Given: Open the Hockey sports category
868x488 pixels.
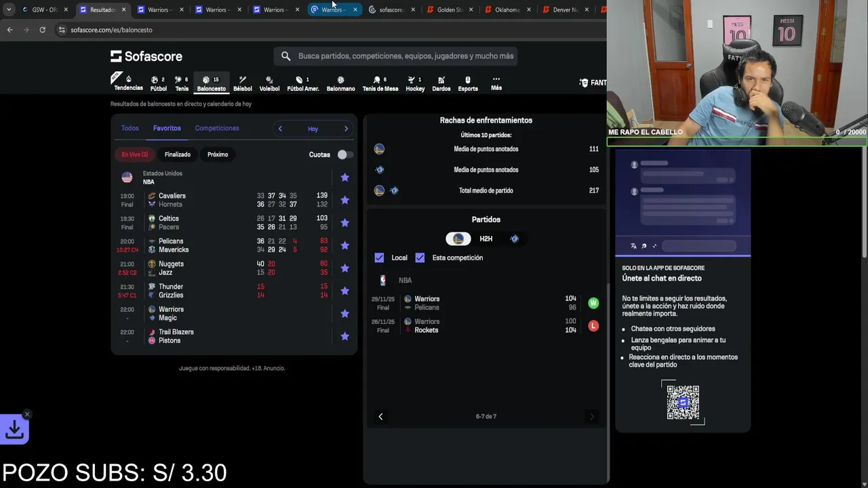Looking at the screenshot, I should tap(415, 83).
